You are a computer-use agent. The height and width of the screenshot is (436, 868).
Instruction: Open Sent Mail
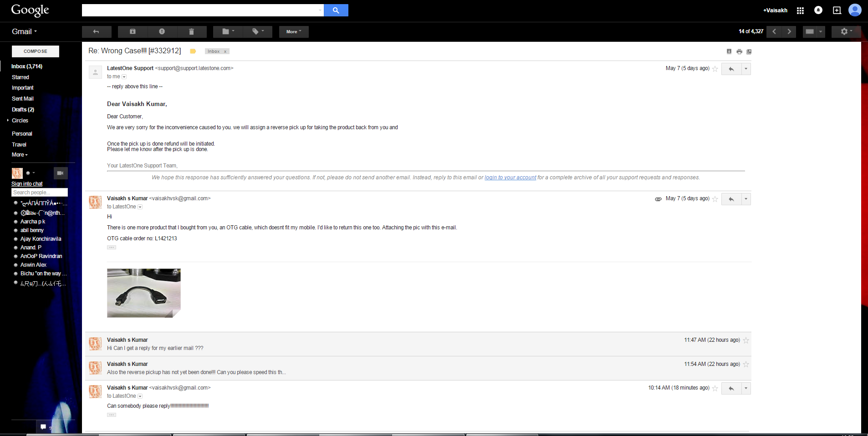23,99
